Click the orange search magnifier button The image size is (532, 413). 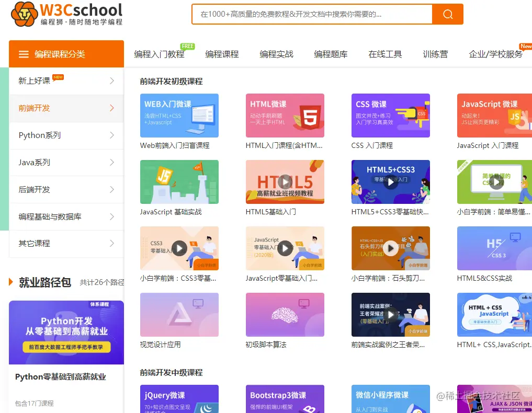click(x=447, y=14)
